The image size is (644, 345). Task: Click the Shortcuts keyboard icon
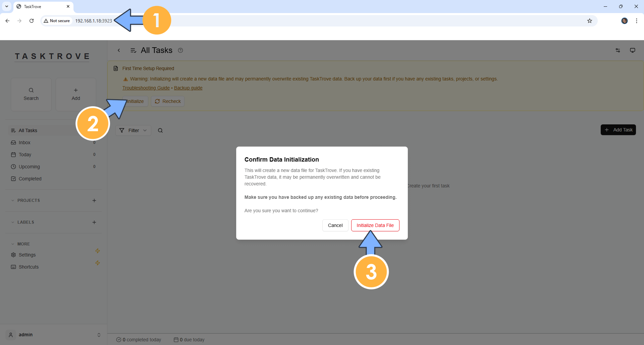tap(13, 267)
